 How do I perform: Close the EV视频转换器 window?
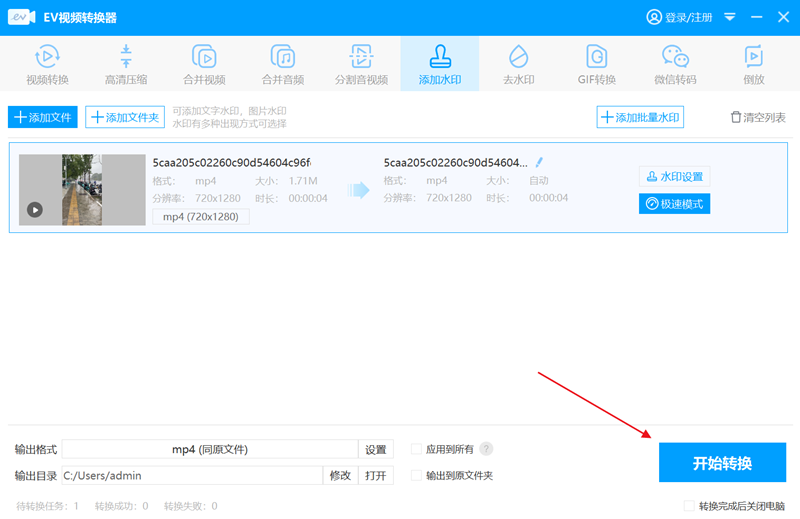(784, 17)
